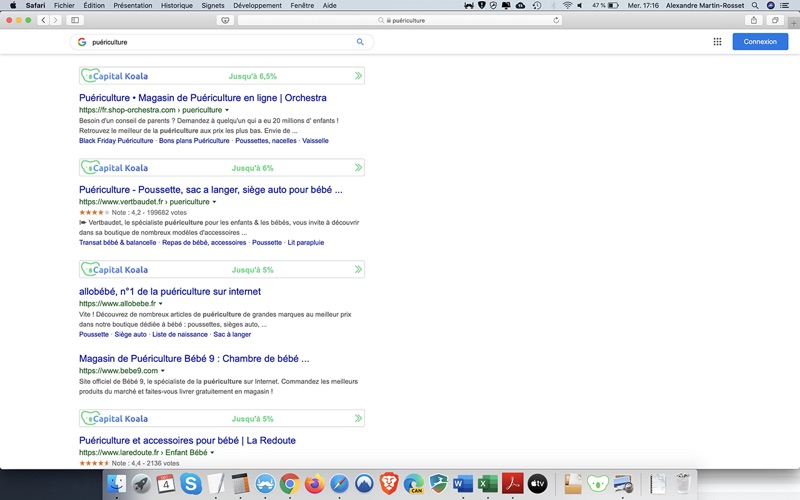Toggle the Safari sidebar button
The width and height of the screenshot is (800, 500).
(75, 20)
